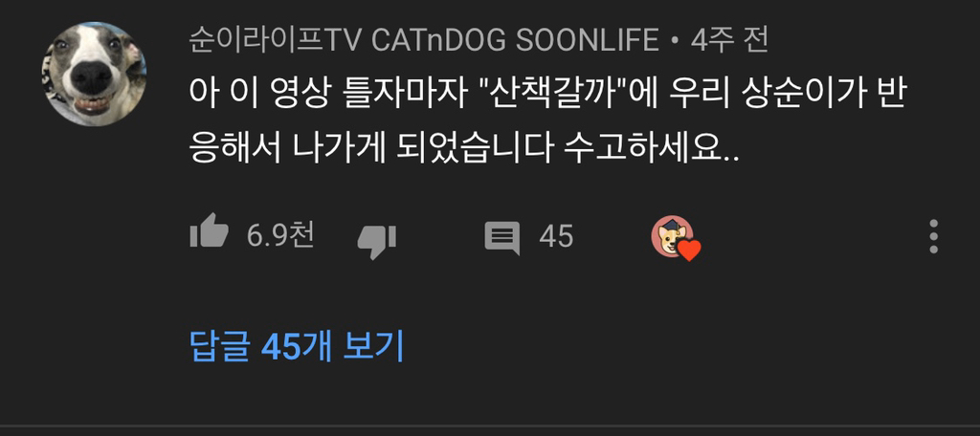Image resolution: width=980 pixels, height=436 pixels.
Task: Click the 45 reply count number
Action: [556, 237]
